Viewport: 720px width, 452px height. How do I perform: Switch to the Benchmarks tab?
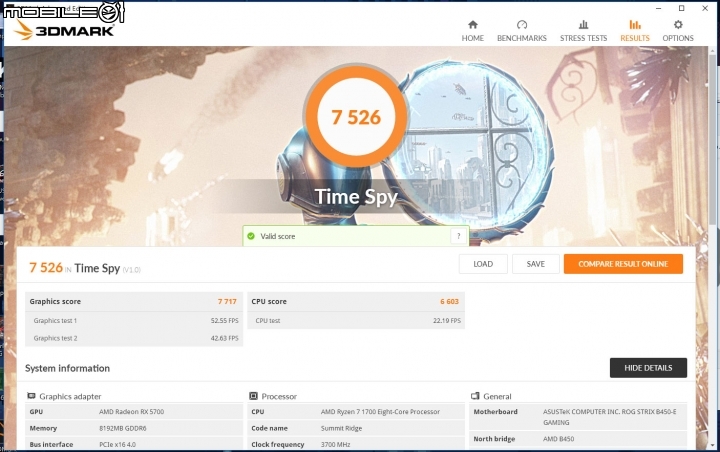pos(522,31)
